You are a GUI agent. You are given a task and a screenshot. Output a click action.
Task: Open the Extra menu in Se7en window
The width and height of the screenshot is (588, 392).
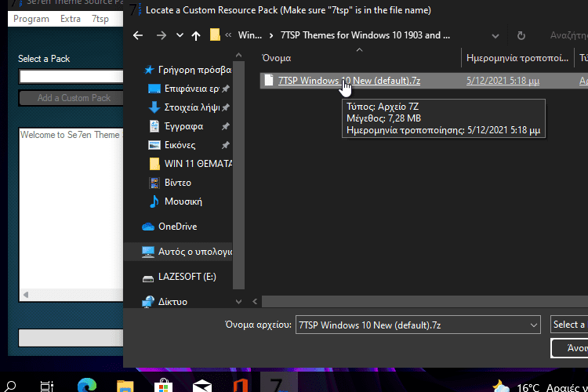pyautogui.click(x=71, y=19)
